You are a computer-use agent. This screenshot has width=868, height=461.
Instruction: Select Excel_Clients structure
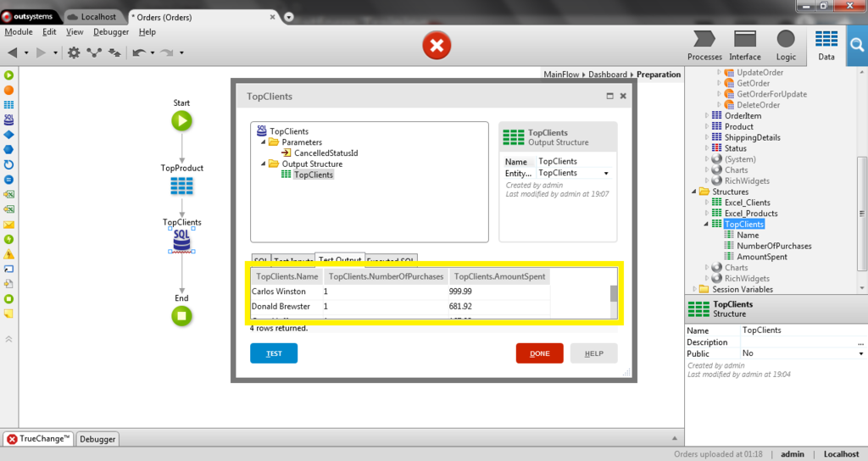747,203
